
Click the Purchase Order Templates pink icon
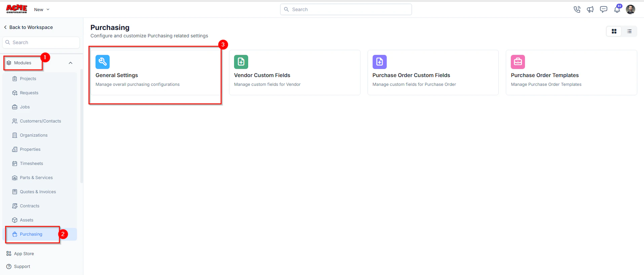click(x=518, y=62)
